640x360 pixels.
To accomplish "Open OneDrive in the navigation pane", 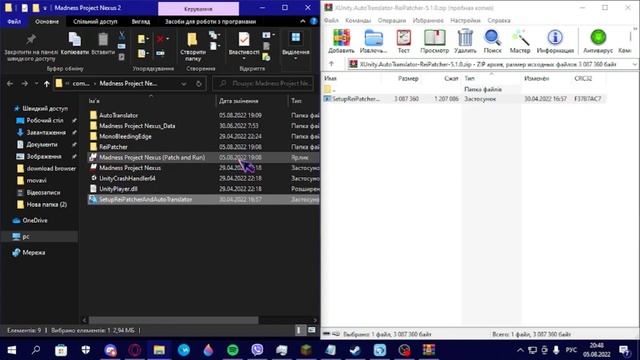I will (x=35, y=220).
